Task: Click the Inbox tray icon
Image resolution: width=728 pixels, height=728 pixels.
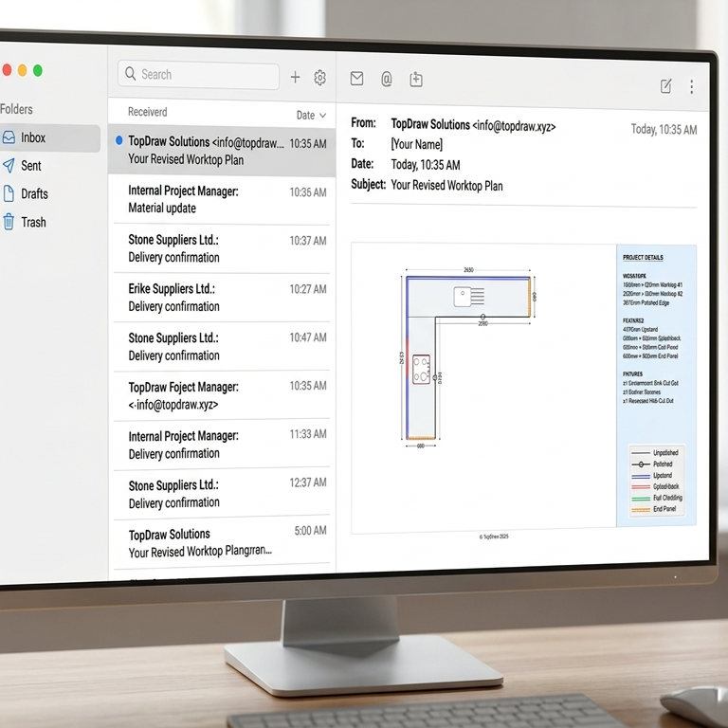Action: (9, 137)
